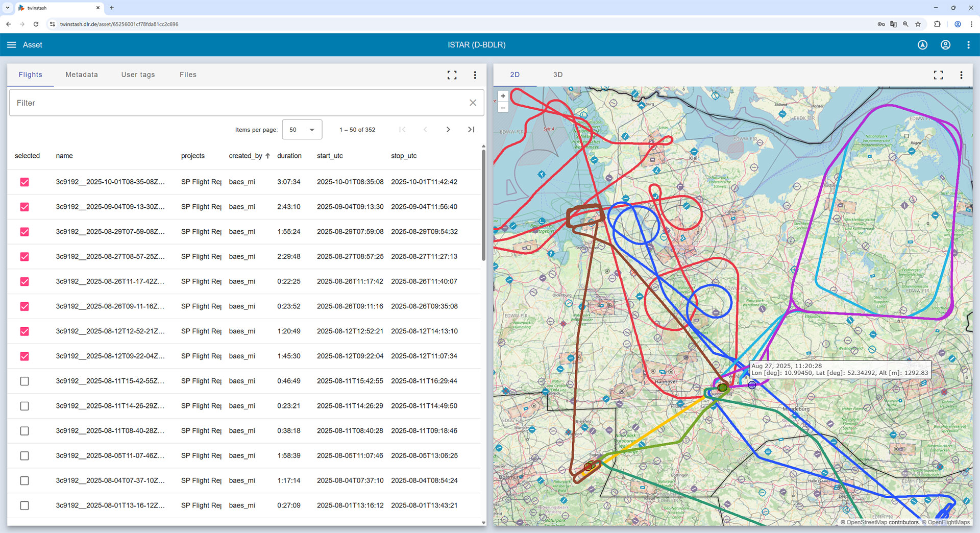Screen dimensions: 980x533
Task: Expand the map panel to fullscreen
Action: (938, 75)
